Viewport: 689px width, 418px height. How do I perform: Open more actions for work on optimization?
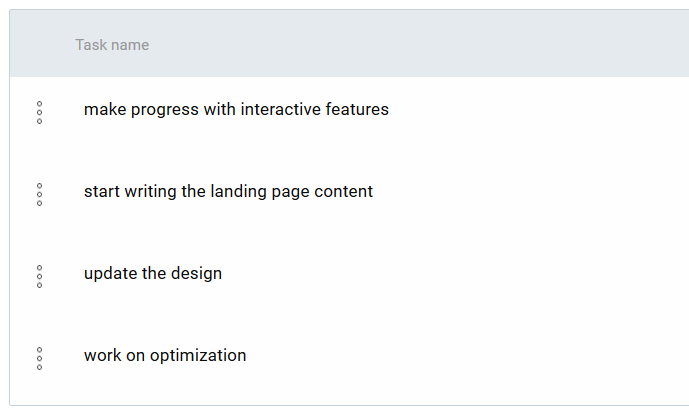coord(40,359)
